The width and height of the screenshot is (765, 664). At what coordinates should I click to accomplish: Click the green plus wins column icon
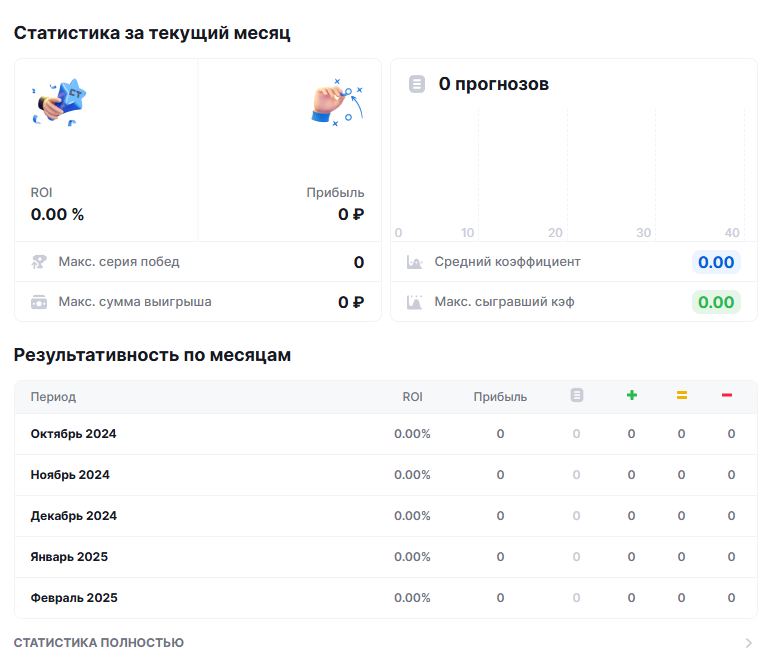coord(631,396)
